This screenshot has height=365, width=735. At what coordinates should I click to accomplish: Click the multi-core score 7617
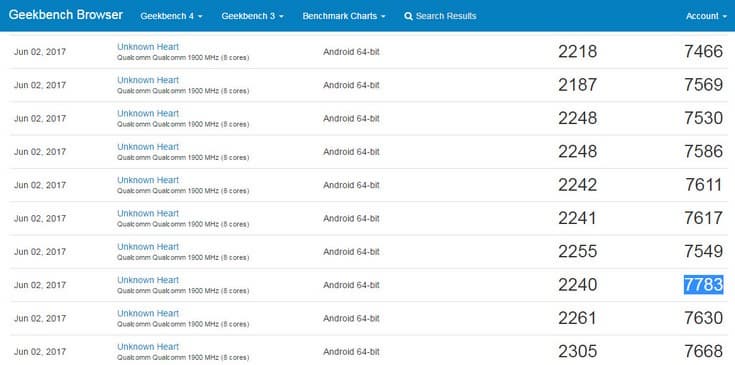tap(703, 218)
